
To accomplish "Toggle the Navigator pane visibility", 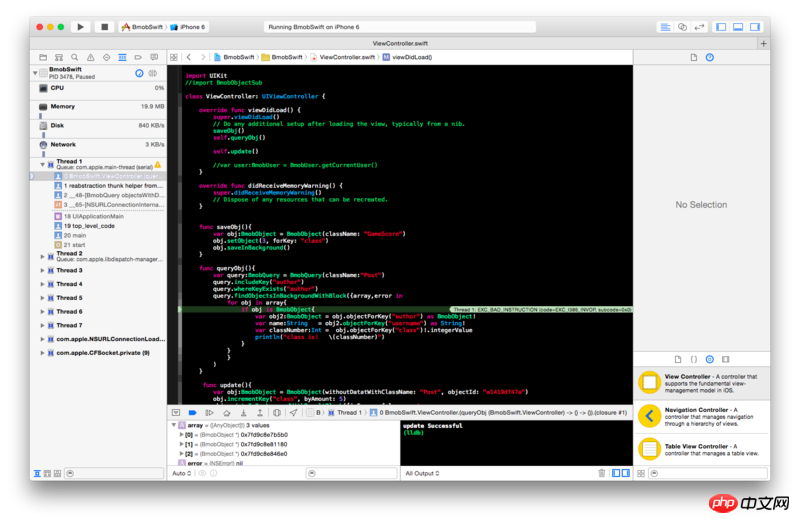I will pos(721,27).
